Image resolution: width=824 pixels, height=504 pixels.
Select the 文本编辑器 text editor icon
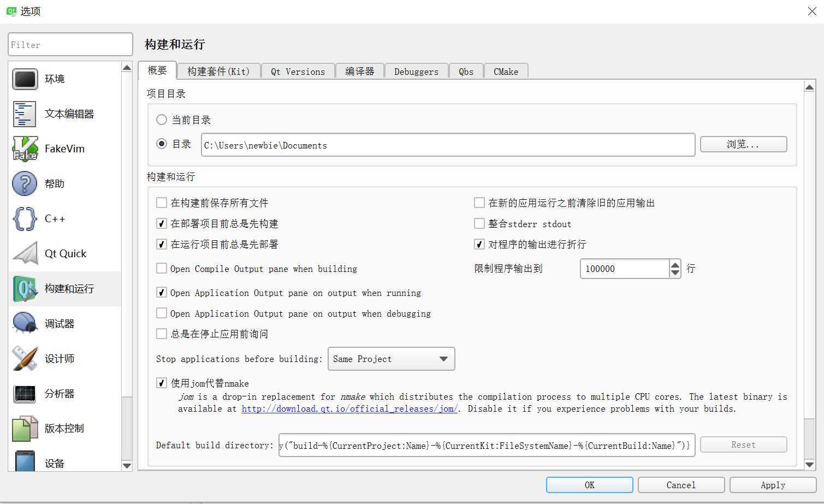click(x=25, y=114)
